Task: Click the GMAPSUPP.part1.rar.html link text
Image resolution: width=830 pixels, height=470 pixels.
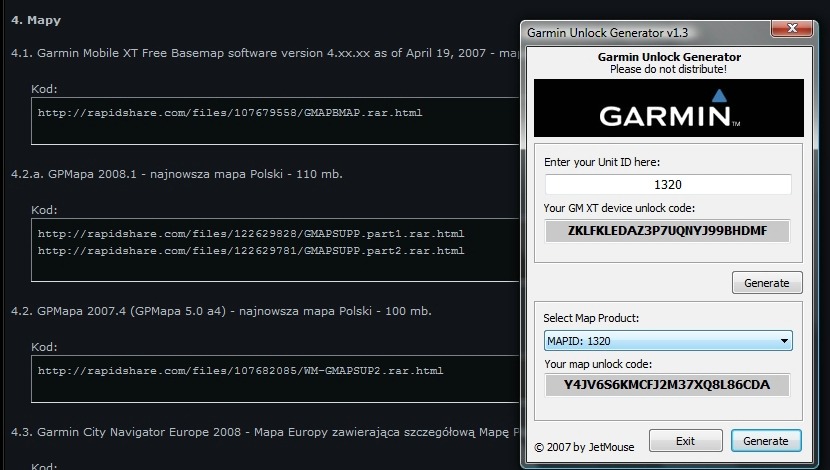Action: [x=251, y=233]
